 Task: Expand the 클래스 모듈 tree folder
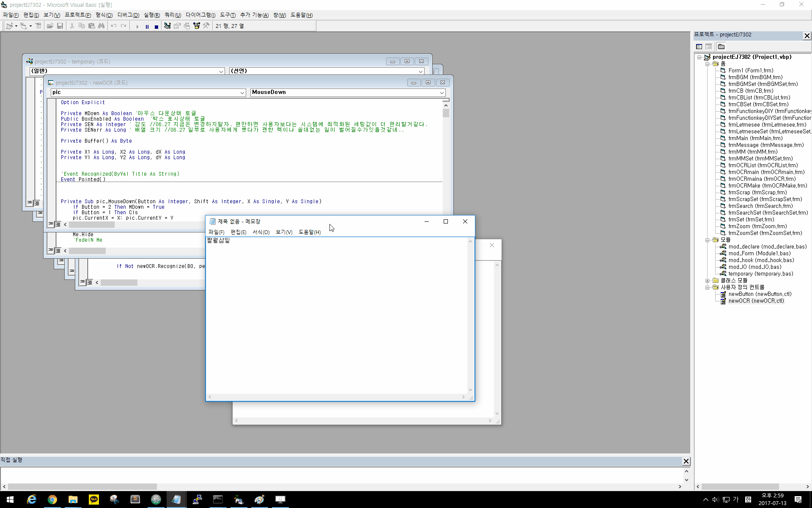[x=707, y=280]
